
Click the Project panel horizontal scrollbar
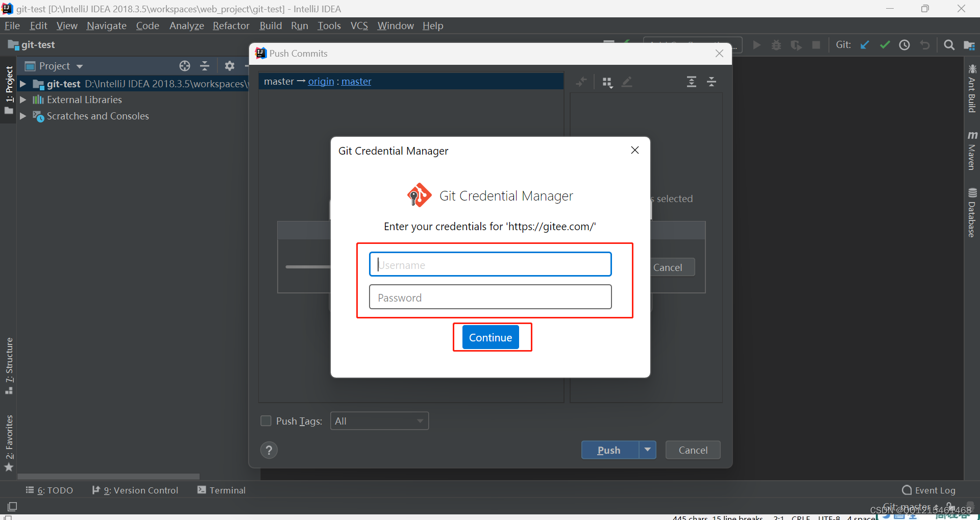pyautogui.click(x=108, y=477)
